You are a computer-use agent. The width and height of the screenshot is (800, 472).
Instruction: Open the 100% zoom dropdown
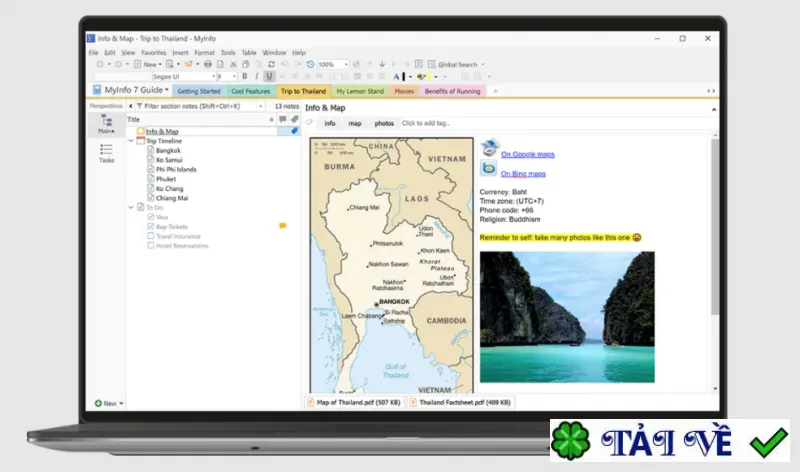click(345, 64)
